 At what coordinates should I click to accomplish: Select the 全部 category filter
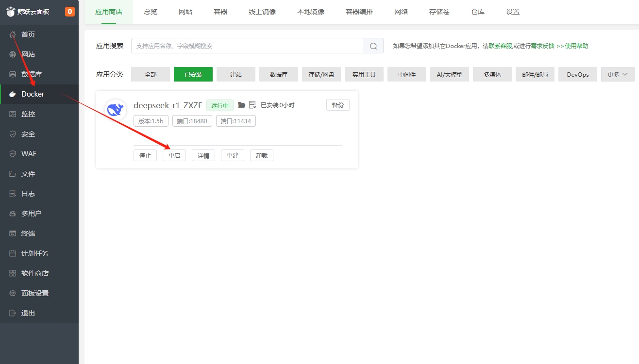(x=151, y=74)
